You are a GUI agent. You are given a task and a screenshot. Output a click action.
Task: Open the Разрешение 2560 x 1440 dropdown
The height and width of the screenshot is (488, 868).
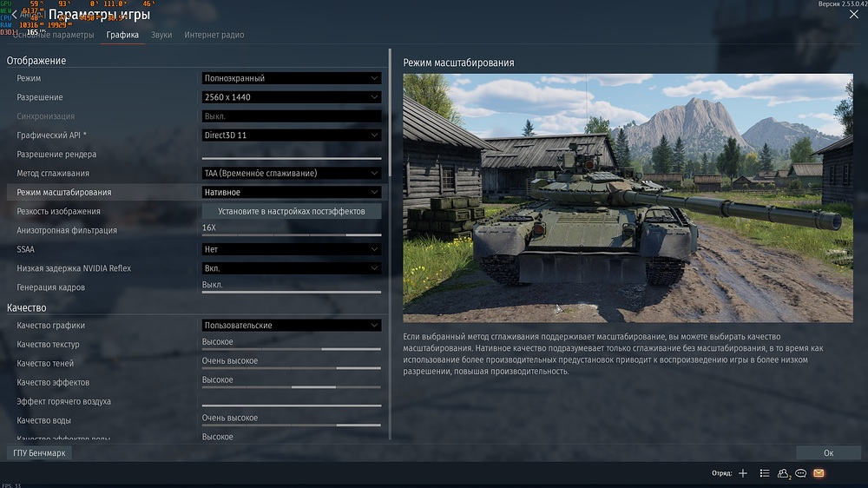[x=292, y=97]
